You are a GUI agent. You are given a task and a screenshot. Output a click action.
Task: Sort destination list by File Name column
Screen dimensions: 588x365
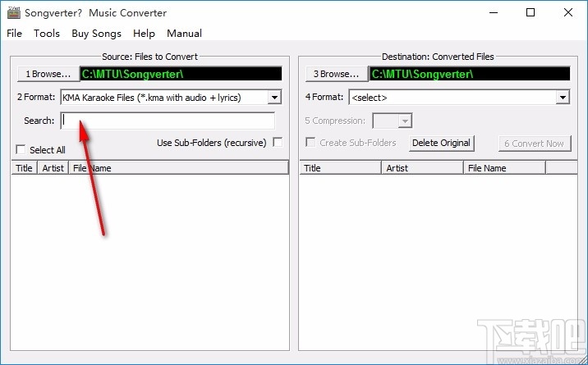[504, 168]
